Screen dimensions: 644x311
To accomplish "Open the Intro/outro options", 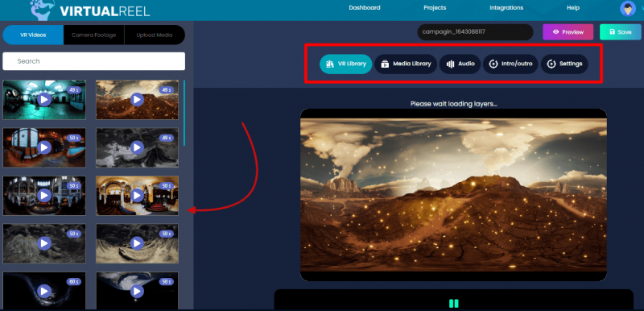I will tap(510, 64).
